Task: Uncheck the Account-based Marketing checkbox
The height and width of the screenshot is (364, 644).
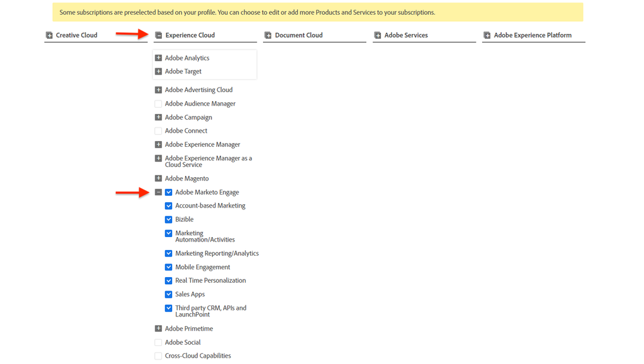Action: point(168,206)
